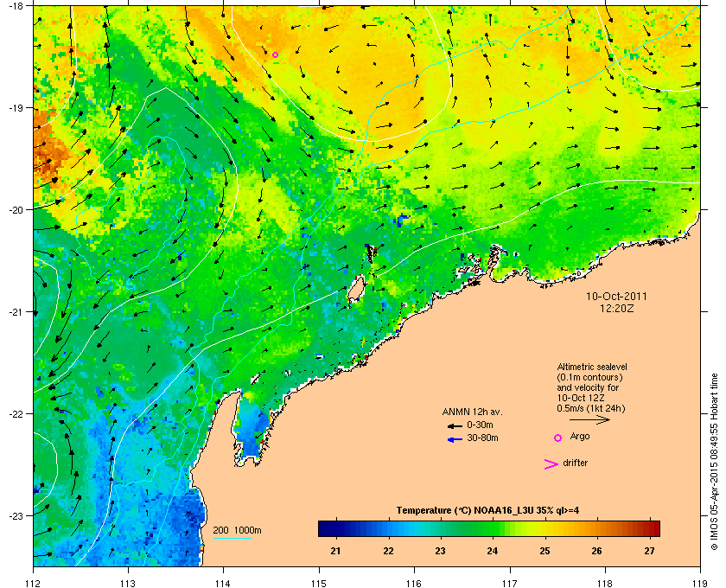The height and width of the screenshot is (588, 726).
Task: Click the longitude axis label 117
Action: coord(510,583)
